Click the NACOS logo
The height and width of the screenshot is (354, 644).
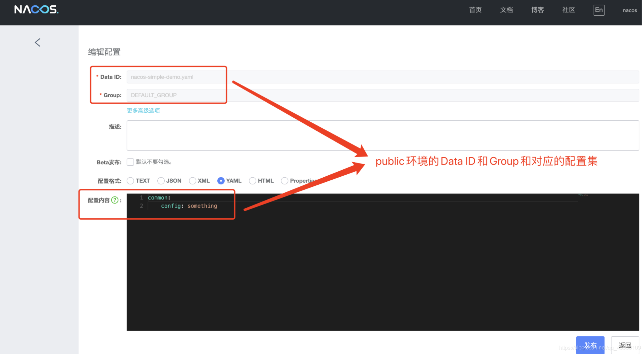pos(36,10)
